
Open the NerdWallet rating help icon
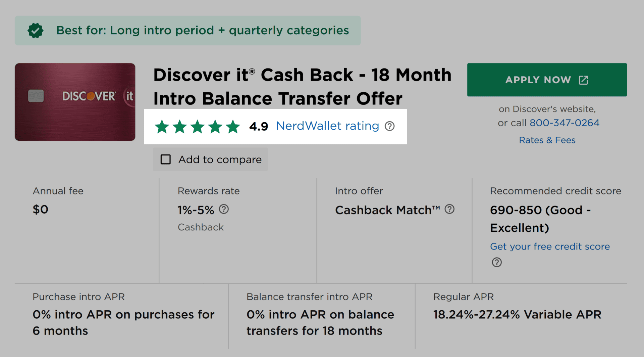(389, 126)
